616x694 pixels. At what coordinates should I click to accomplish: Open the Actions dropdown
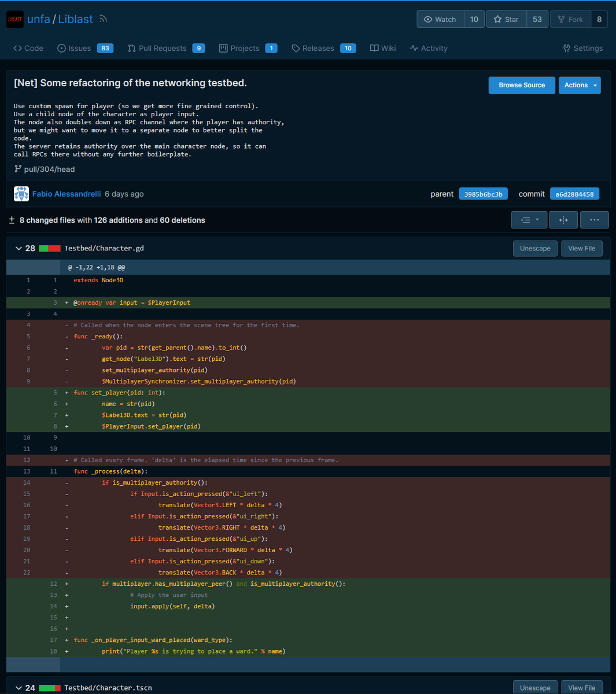point(580,85)
